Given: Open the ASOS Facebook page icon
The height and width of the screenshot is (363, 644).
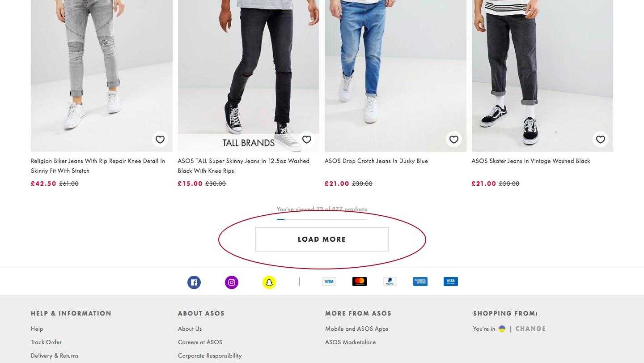Looking at the screenshot, I should (194, 282).
